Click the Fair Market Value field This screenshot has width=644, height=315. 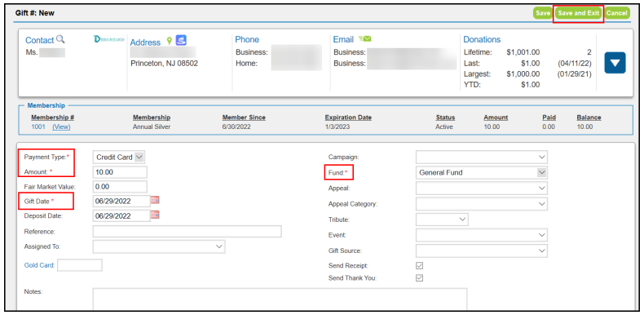(x=120, y=187)
